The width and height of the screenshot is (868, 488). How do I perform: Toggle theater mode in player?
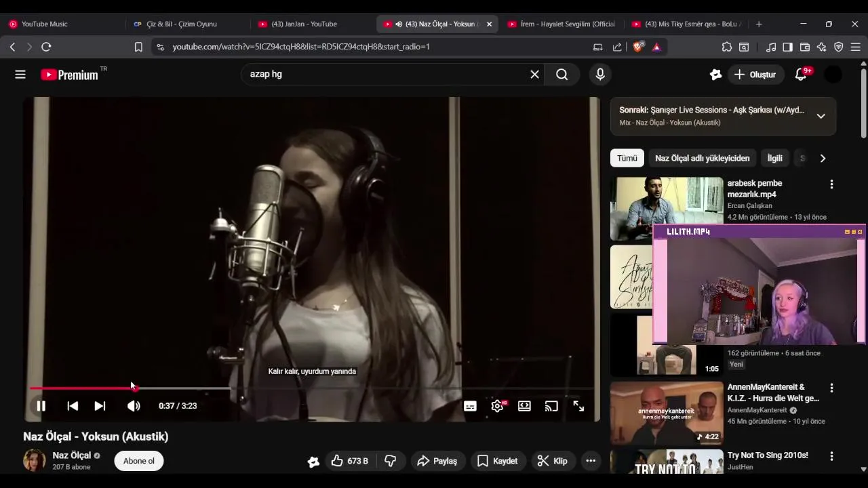click(524, 406)
